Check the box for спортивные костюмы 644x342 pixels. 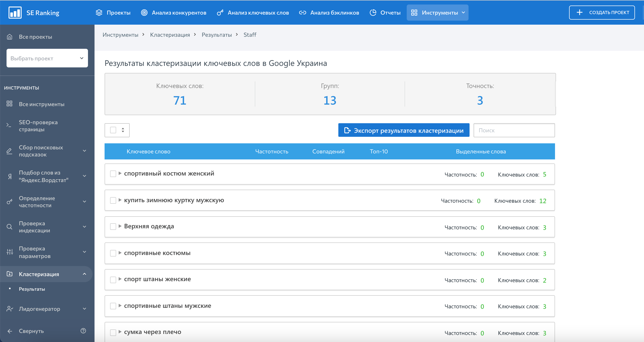[113, 253]
